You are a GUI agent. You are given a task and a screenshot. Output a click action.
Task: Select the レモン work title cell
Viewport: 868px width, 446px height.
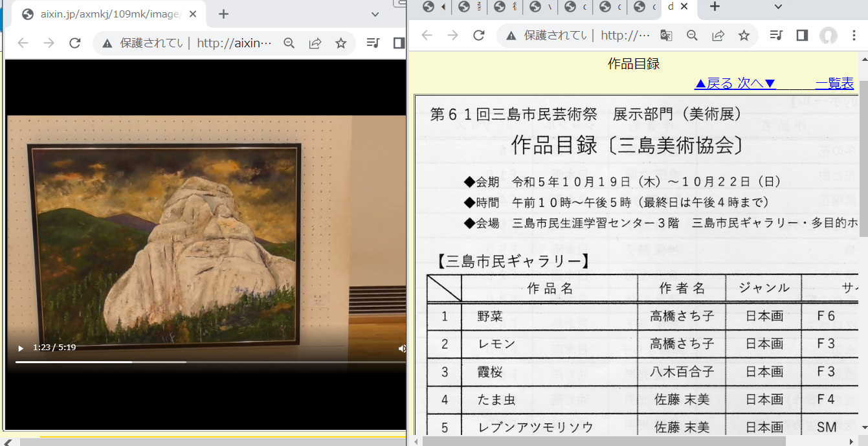click(550, 344)
